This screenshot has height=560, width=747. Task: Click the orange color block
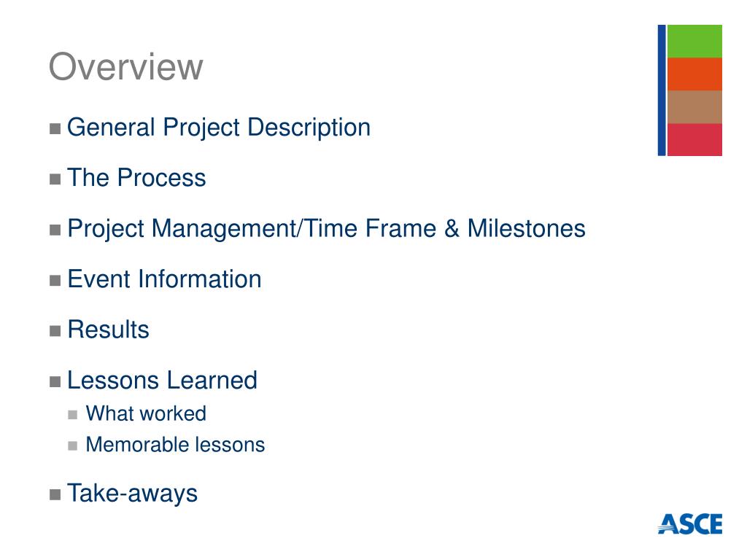pyautogui.click(x=694, y=74)
